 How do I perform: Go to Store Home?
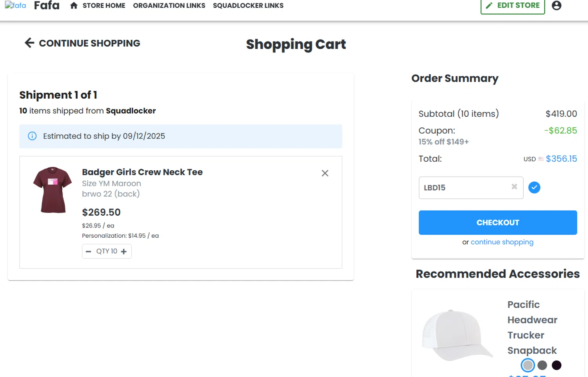coord(104,5)
